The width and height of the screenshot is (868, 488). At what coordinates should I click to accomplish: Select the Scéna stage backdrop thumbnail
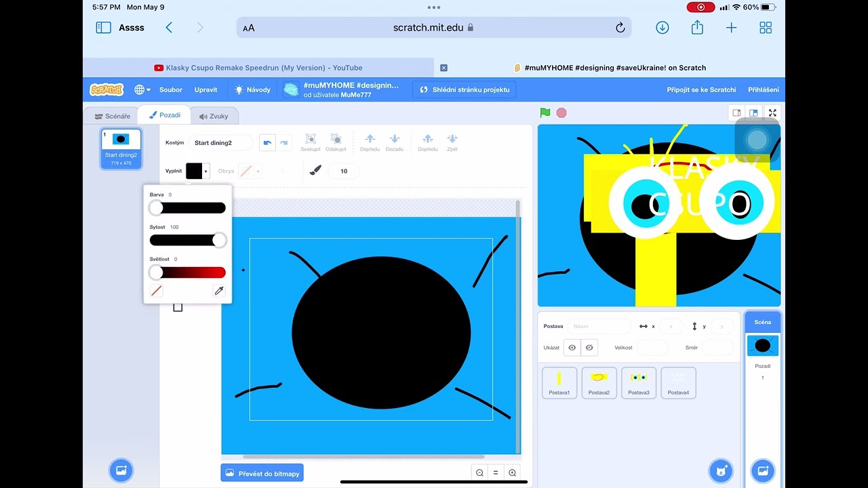pos(763,346)
